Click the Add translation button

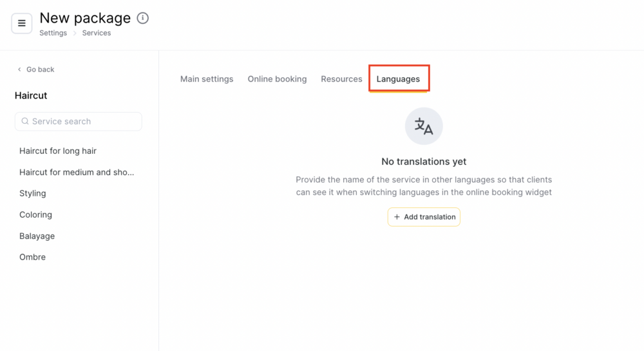tap(424, 217)
